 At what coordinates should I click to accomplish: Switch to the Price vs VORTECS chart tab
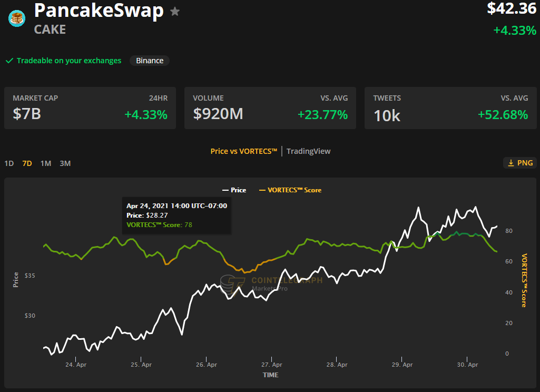[243, 151]
